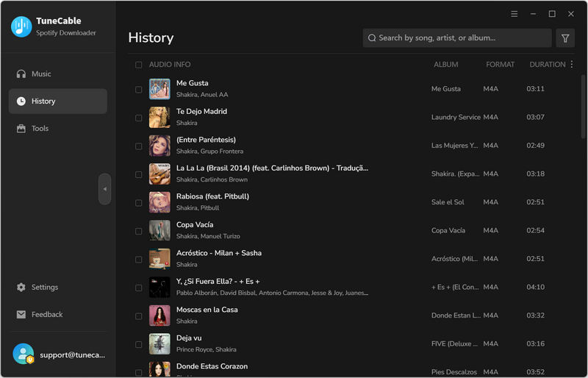Maximize the TuneCable window

coord(552,14)
